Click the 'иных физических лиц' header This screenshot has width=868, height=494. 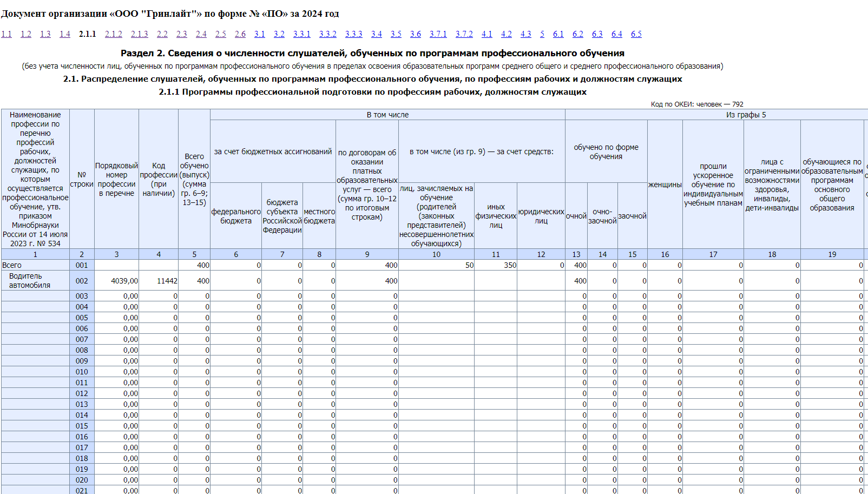(x=496, y=216)
